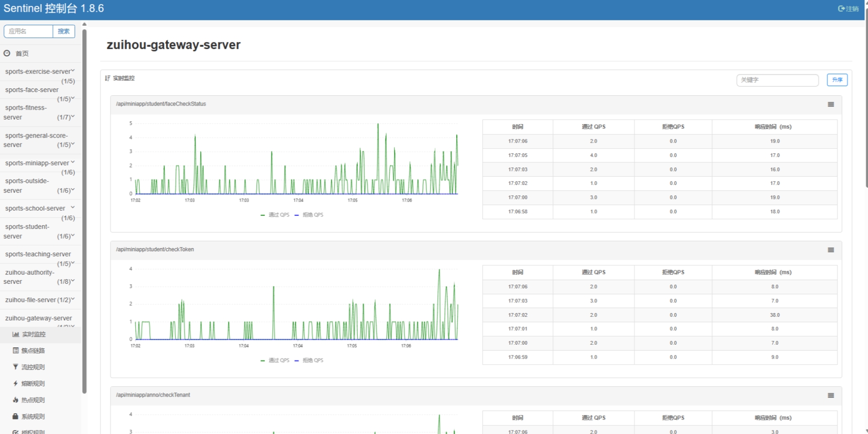The width and height of the screenshot is (868, 434).
Task: Click pass QPS cell 4.0
Action: tap(594, 155)
